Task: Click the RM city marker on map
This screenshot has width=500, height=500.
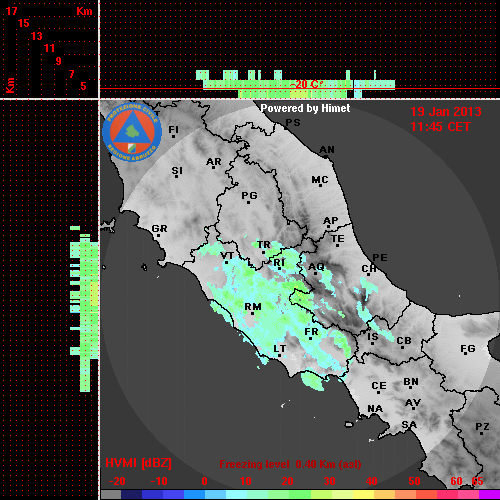Action: point(253,314)
